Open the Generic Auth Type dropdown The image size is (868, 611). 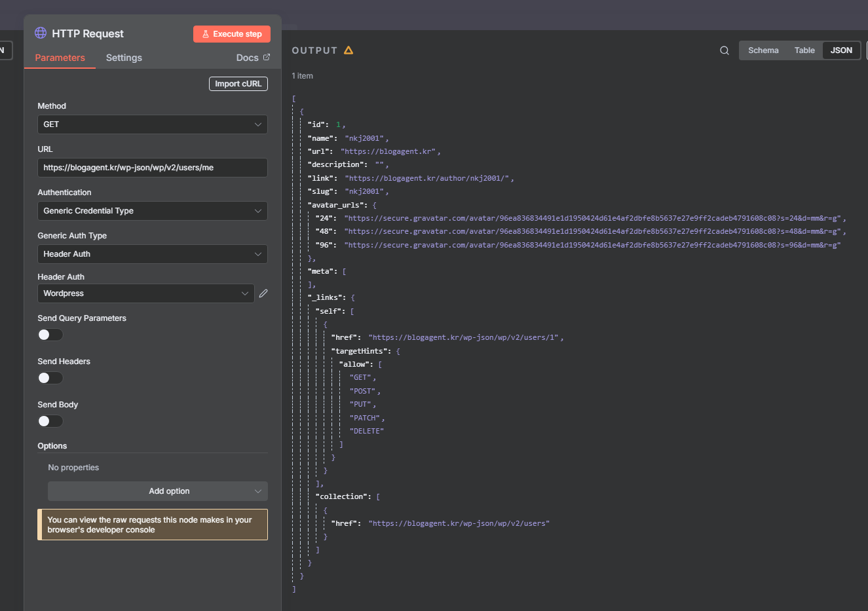point(152,254)
